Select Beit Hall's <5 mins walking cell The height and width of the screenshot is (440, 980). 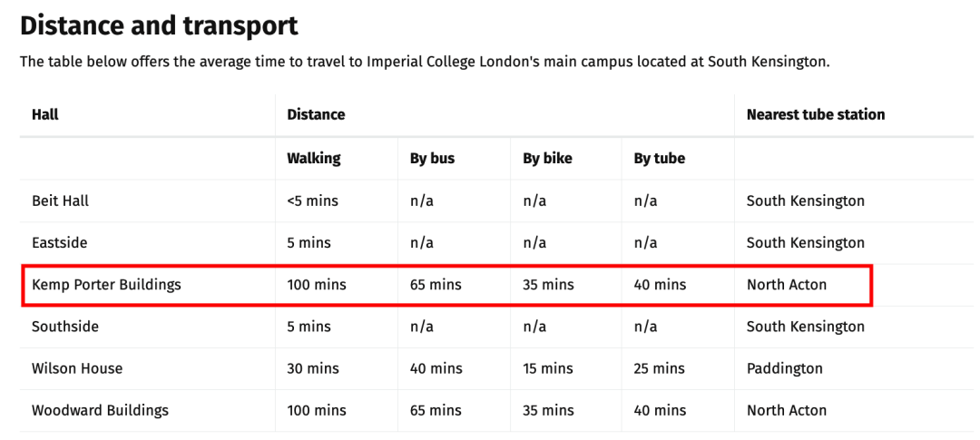click(312, 201)
